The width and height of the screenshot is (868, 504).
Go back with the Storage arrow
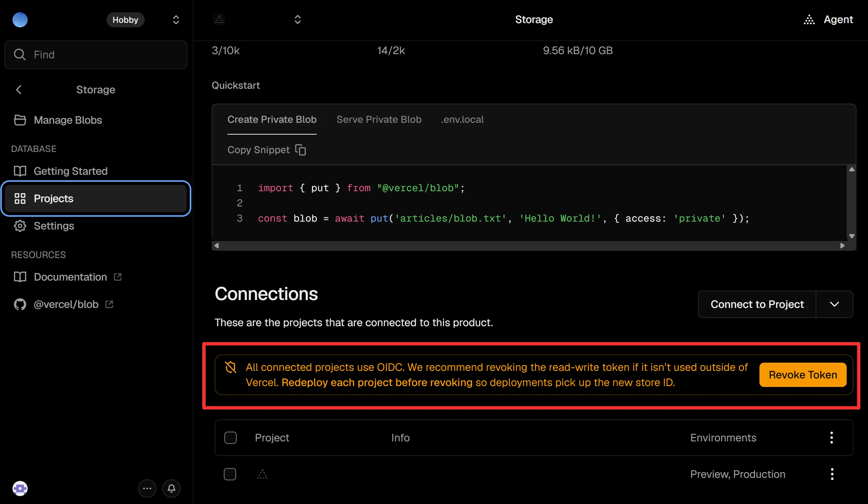point(19,90)
